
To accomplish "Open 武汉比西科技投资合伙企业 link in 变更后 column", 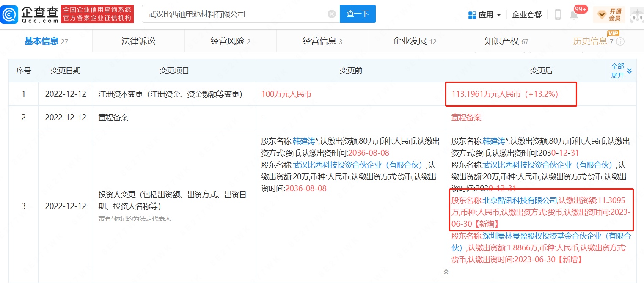I will tap(549, 165).
